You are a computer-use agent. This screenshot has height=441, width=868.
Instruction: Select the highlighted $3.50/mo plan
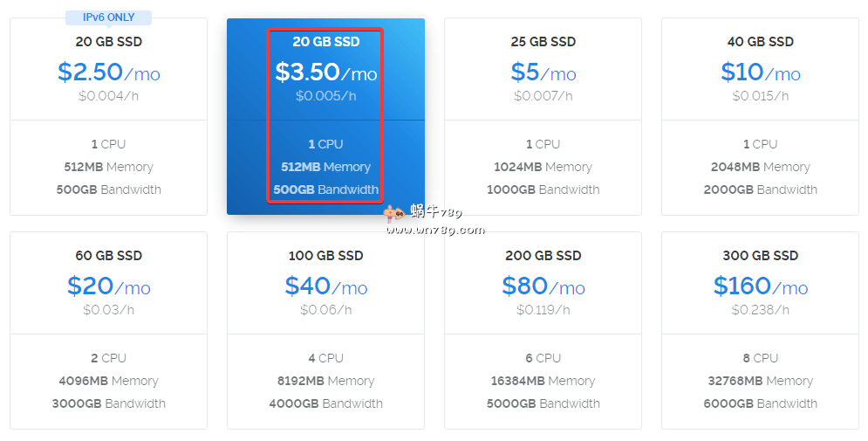[x=325, y=73]
